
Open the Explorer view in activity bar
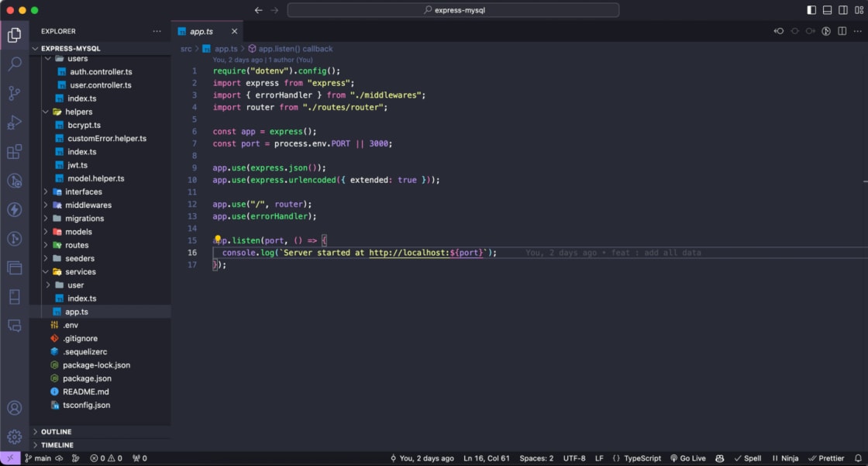pyautogui.click(x=15, y=35)
